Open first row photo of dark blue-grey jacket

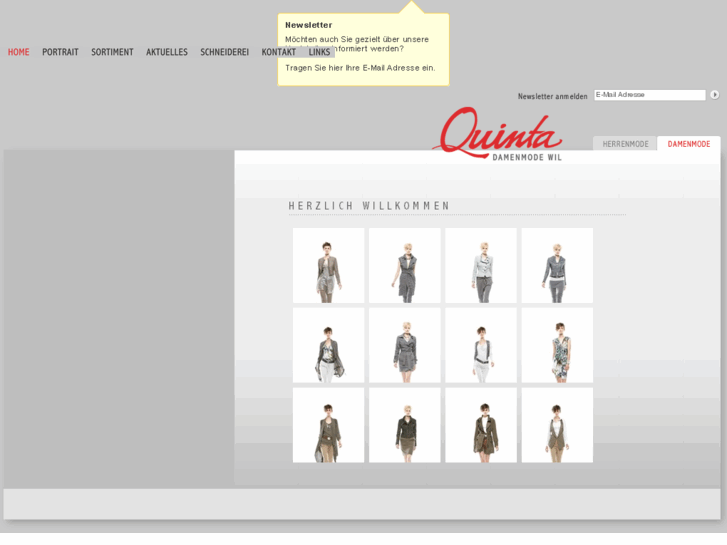pyautogui.click(x=557, y=265)
